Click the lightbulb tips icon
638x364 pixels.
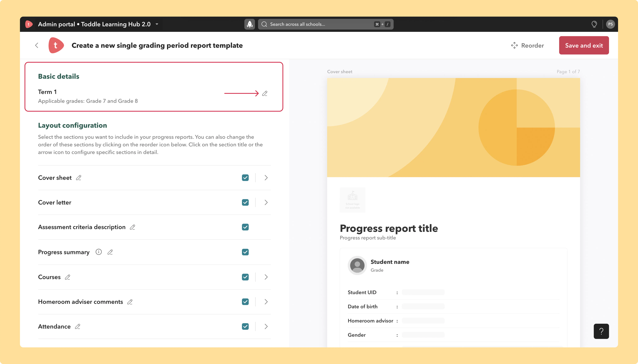coord(594,24)
